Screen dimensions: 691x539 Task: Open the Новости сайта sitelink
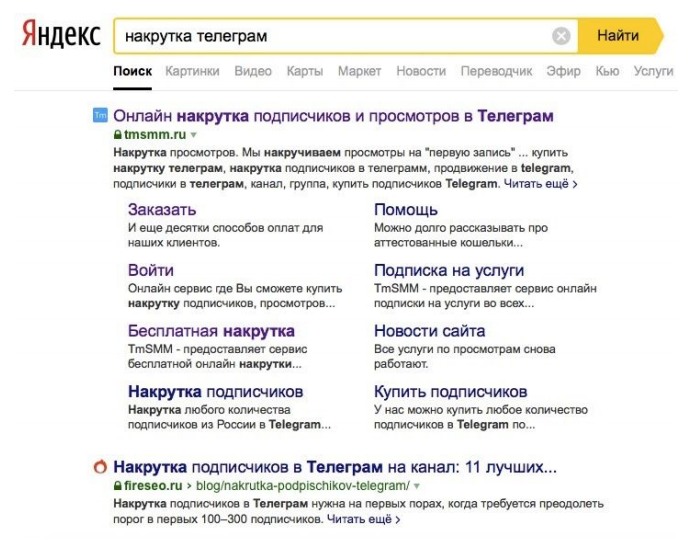tap(430, 331)
